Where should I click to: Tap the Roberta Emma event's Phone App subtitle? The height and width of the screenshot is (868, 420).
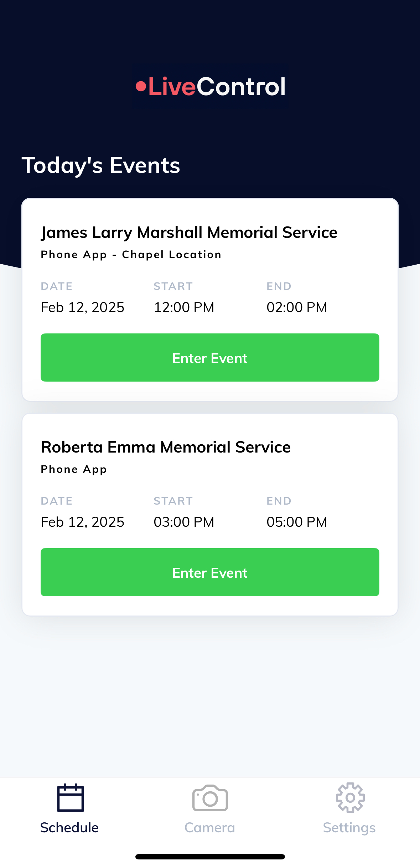pos(74,469)
